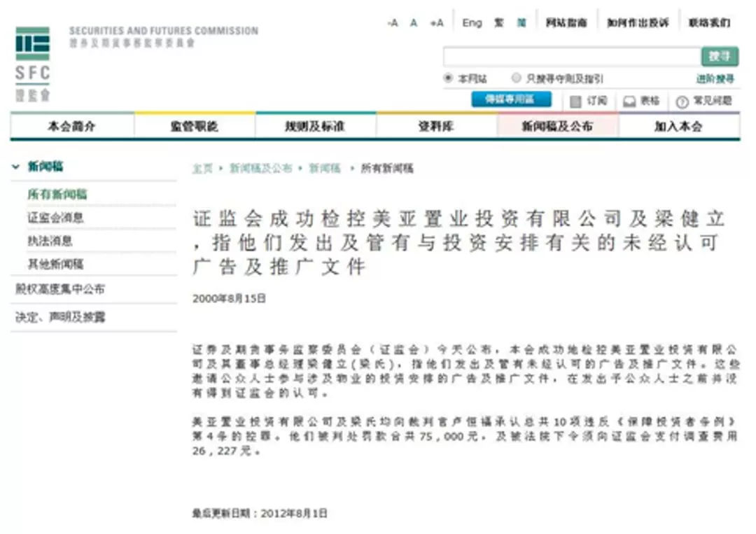Open 网站指南 site map link
Screen dimensions: 756x534
(566, 22)
